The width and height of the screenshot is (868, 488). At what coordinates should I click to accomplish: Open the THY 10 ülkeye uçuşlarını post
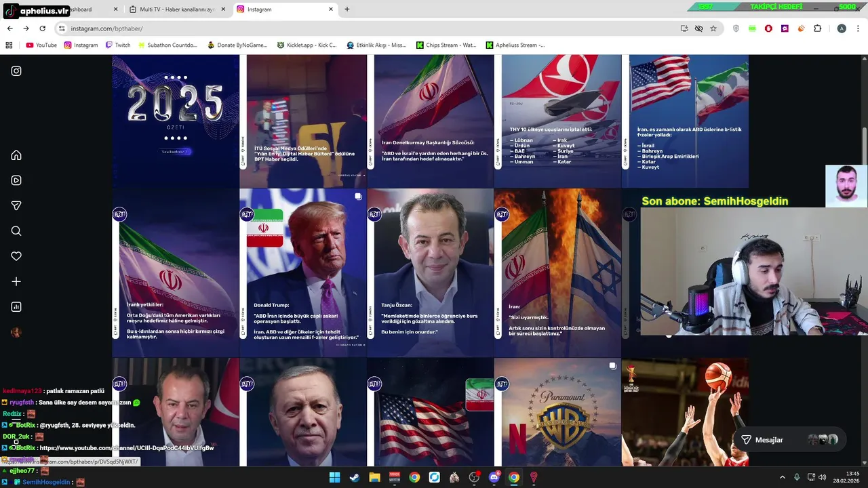click(x=557, y=121)
